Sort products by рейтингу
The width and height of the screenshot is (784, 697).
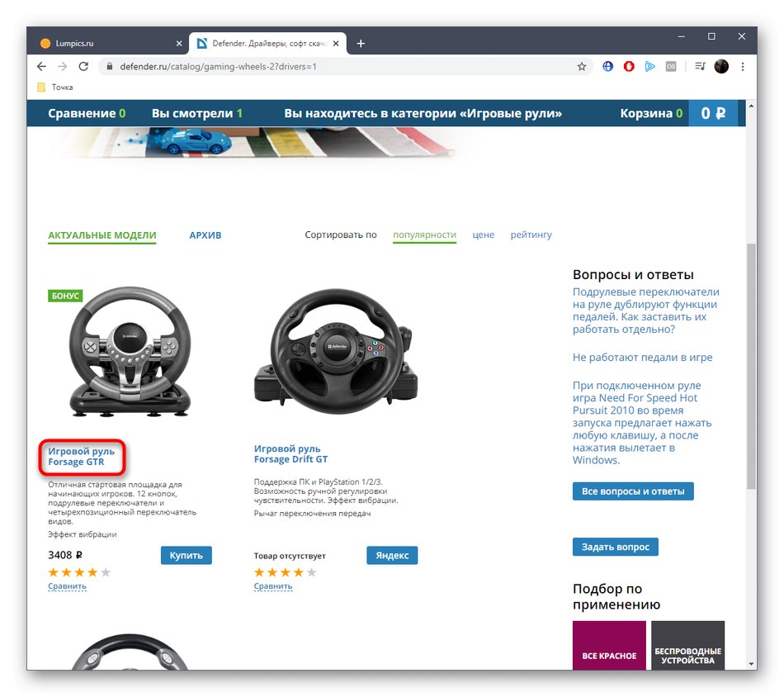pyautogui.click(x=531, y=235)
